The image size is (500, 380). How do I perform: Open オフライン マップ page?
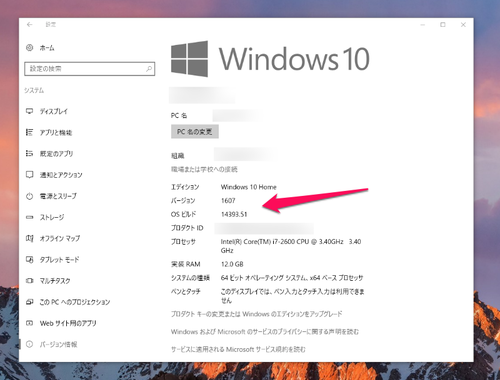click(60, 238)
